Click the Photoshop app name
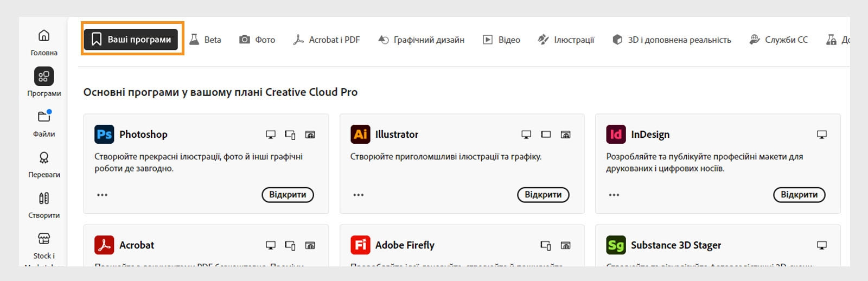The height and width of the screenshot is (281, 868). point(143,135)
